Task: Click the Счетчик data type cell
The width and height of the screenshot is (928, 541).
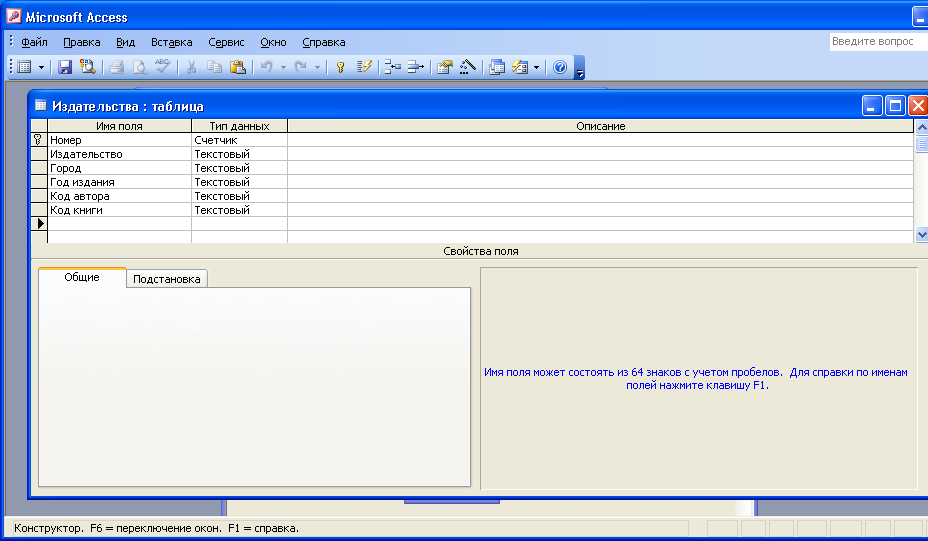Action: [x=239, y=140]
